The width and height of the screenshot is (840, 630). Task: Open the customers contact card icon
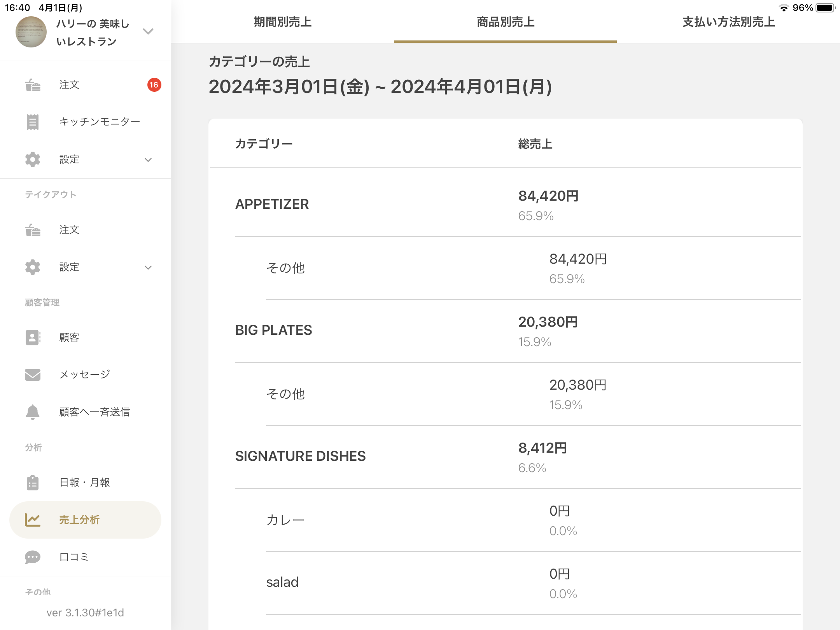[33, 338]
